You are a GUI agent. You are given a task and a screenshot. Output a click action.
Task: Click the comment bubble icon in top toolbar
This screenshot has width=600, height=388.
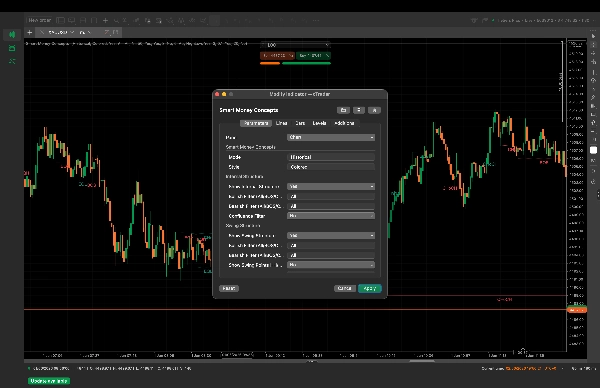click(x=72, y=20)
